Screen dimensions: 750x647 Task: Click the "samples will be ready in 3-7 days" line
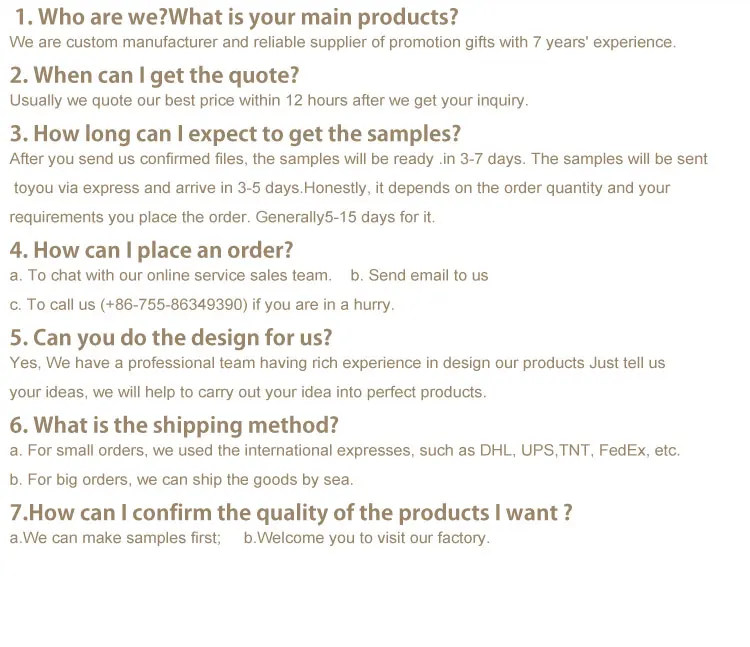(358, 159)
